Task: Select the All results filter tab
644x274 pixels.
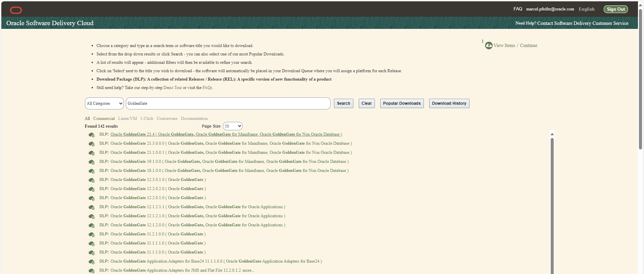Action: tap(87, 119)
